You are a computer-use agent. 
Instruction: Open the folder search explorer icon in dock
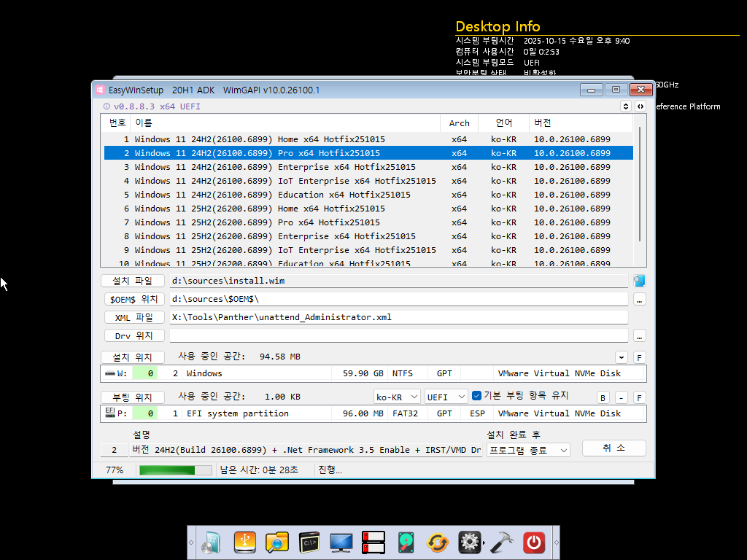pos(276,542)
